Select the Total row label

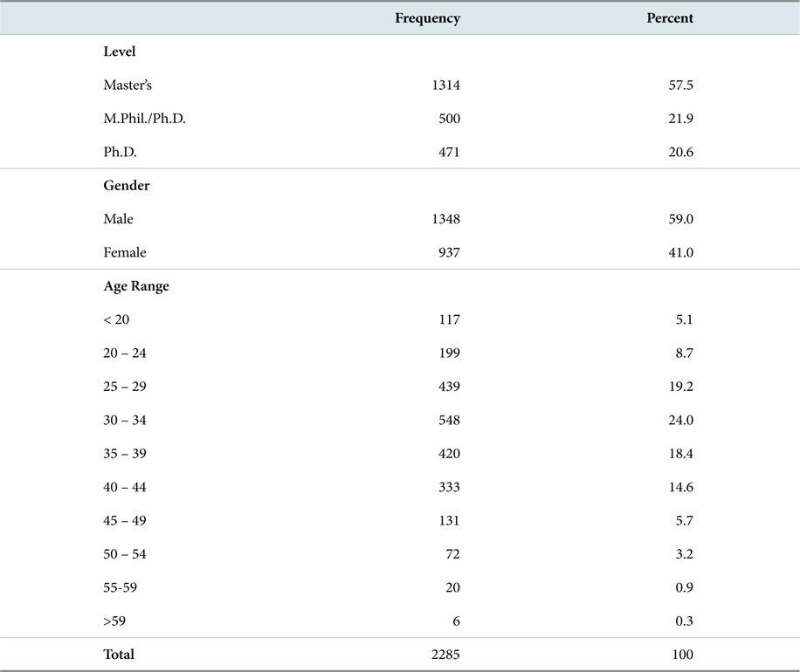tap(119, 655)
